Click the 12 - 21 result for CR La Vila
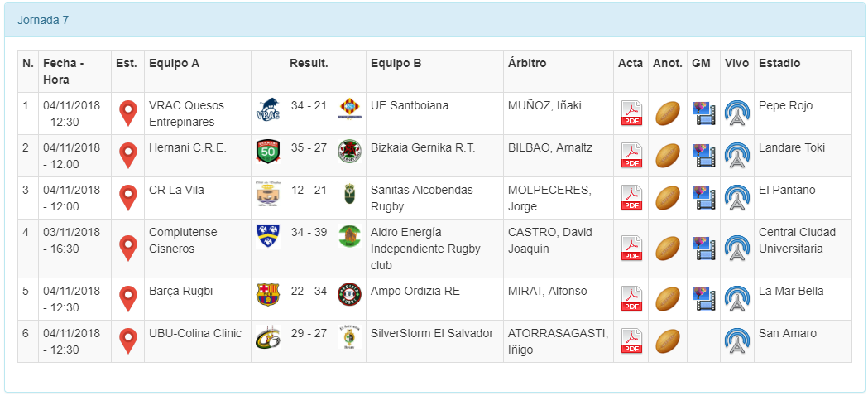Image resolution: width=868 pixels, height=396 pixels. [309, 190]
